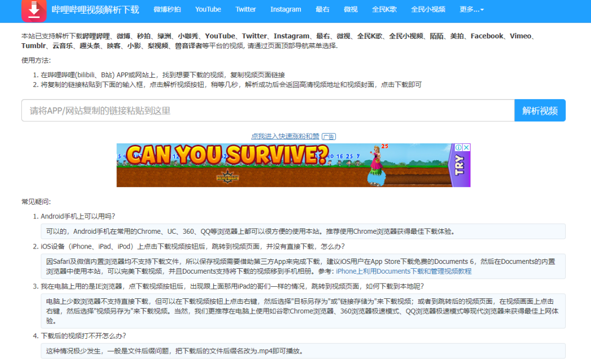591x364 pixels.
Task: Select the 微视 nav item
Action: [351, 9]
